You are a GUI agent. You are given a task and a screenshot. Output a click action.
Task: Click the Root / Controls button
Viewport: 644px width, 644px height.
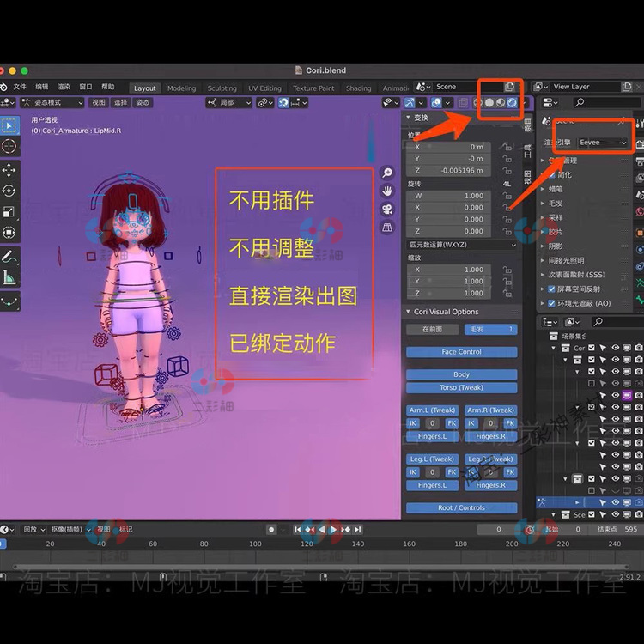[461, 507]
